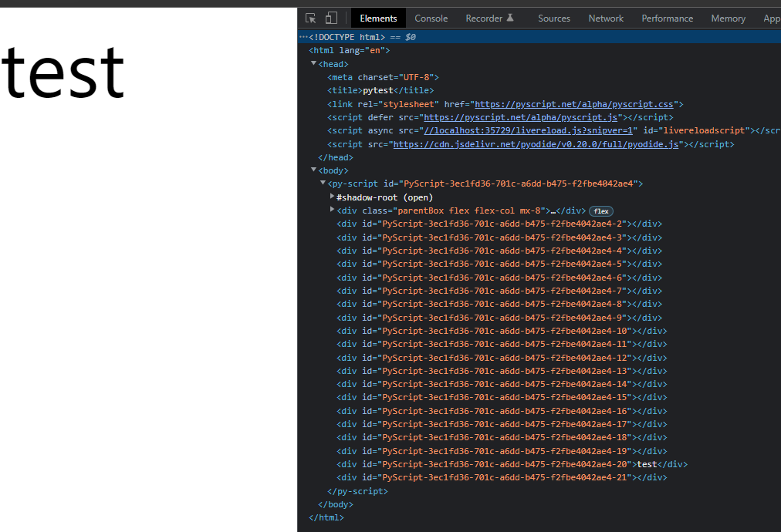The image size is (781, 532).
Task: Open the pyscript.js script link
Action: pos(520,117)
